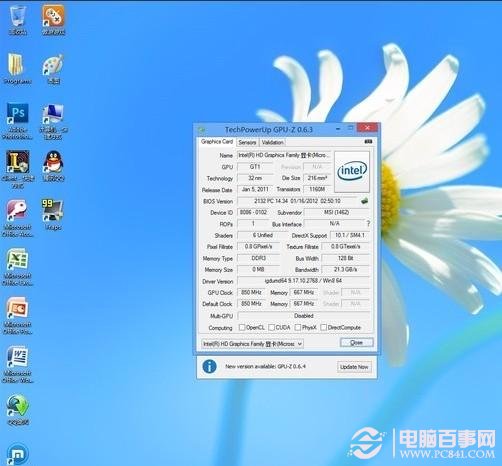Click the GPU-Z title bar app icon
This screenshot has width=502, height=466.
click(x=201, y=129)
